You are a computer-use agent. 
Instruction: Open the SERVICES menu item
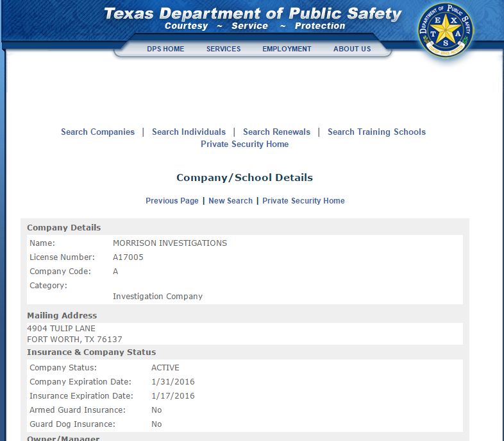[223, 49]
